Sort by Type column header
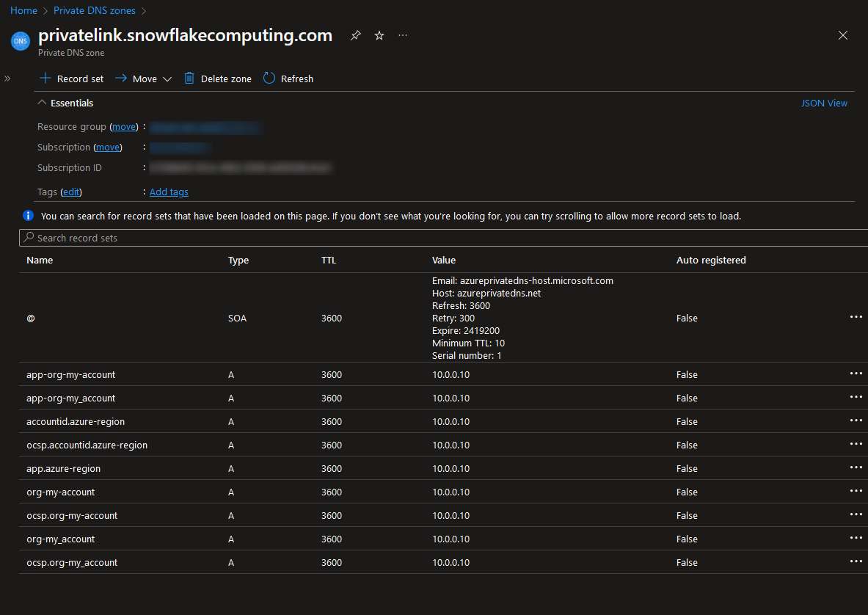This screenshot has width=868, height=615. point(238,261)
